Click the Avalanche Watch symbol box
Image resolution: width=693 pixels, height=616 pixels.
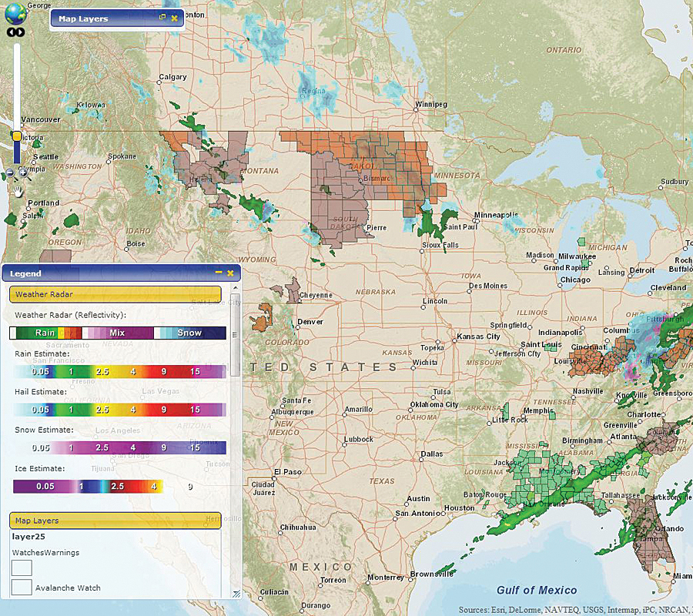pos(22,588)
